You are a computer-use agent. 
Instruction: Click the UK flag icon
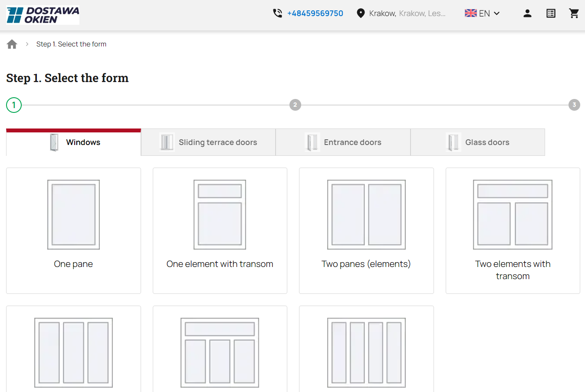point(470,13)
